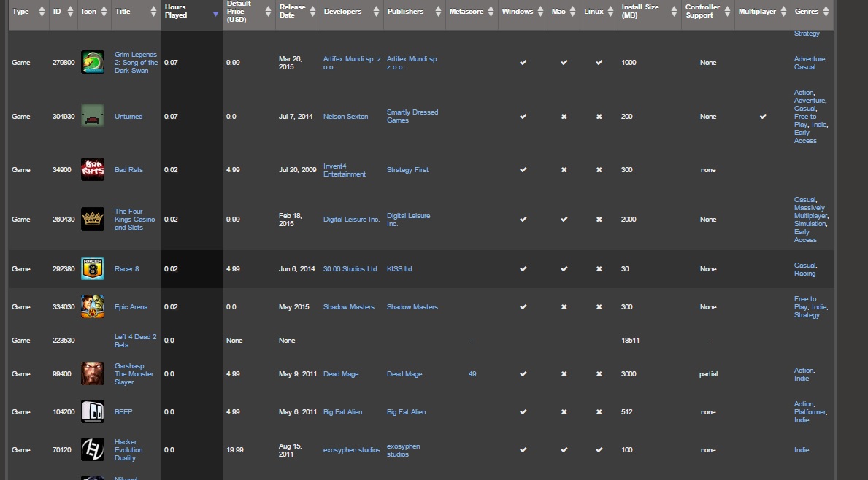
Task: Select the Epic Arena game icon
Action: point(92,306)
